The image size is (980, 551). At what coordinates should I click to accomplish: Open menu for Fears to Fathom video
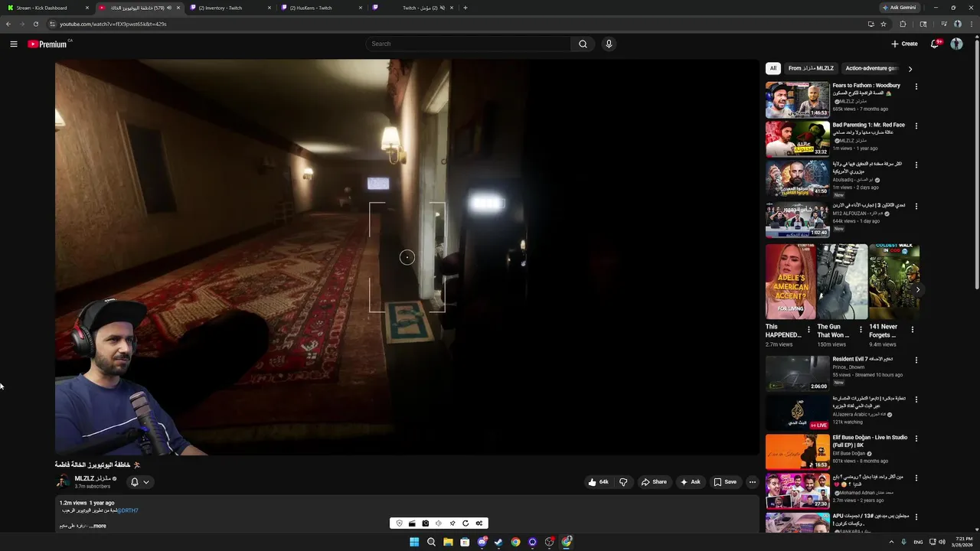[916, 86]
